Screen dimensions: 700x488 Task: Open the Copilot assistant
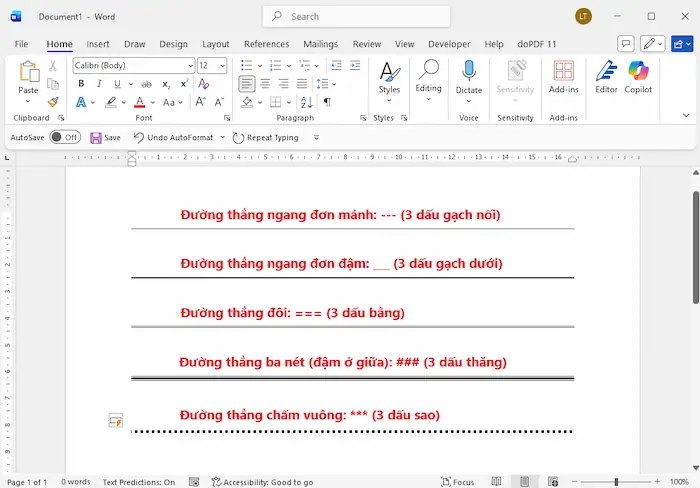(x=638, y=77)
